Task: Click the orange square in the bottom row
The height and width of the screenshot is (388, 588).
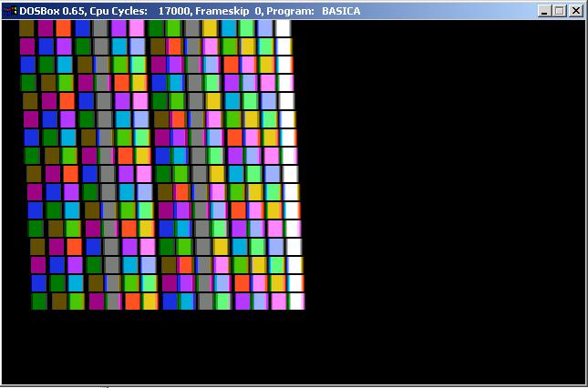Action: (x=132, y=301)
